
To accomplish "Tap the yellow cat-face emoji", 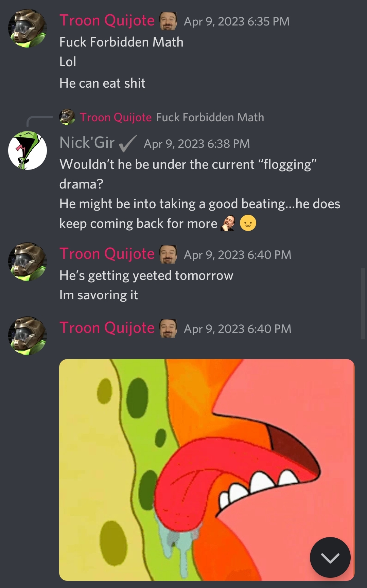I will [248, 223].
